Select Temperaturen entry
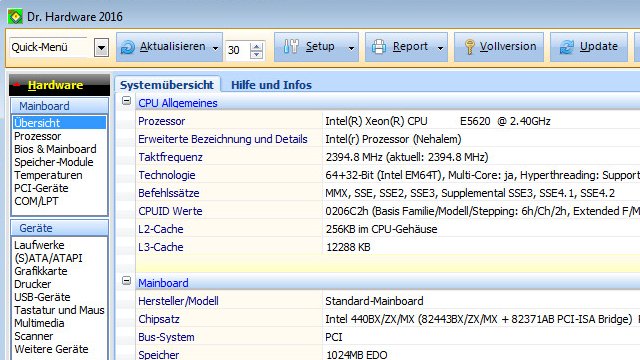The height and width of the screenshot is (360, 640). point(48,175)
